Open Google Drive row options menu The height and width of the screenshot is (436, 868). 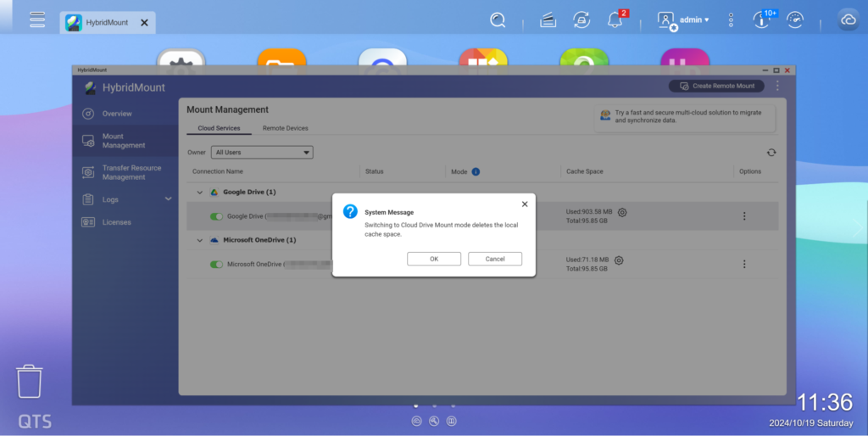pos(744,216)
